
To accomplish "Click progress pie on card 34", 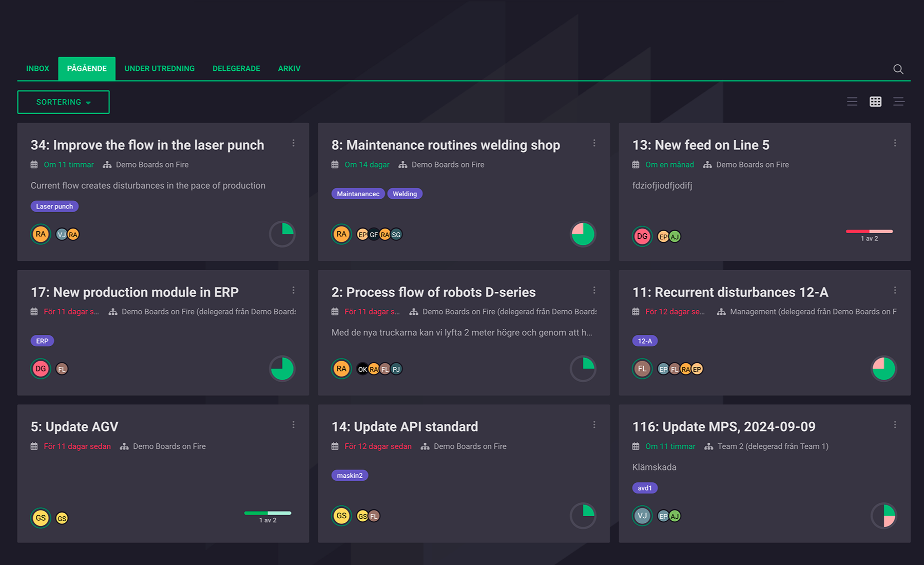I will tap(282, 234).
